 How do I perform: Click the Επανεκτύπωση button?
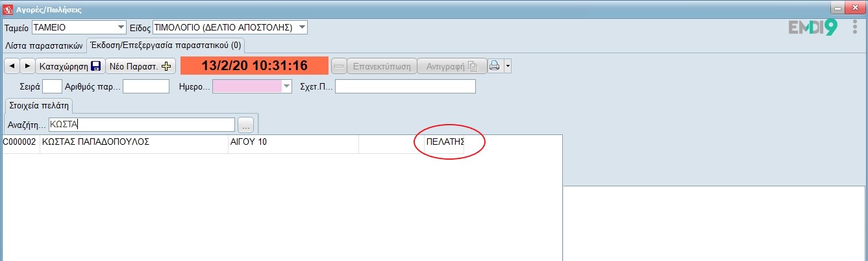click(382, 66)
